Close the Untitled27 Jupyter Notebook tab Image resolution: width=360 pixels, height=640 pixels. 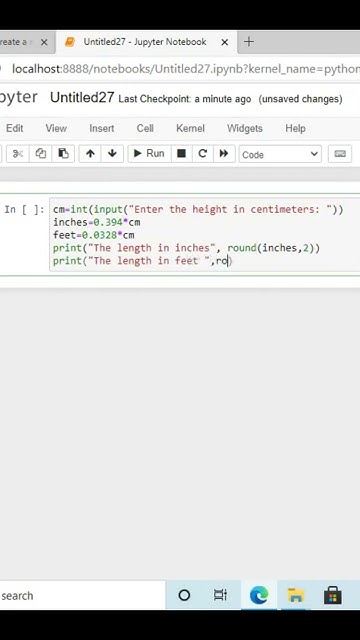(x=224, y=42)
